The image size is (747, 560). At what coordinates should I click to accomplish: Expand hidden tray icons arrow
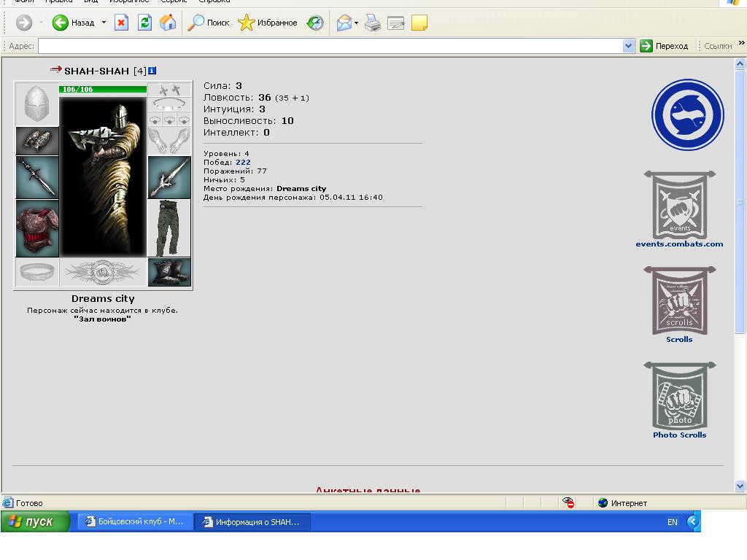coord(693,522)
